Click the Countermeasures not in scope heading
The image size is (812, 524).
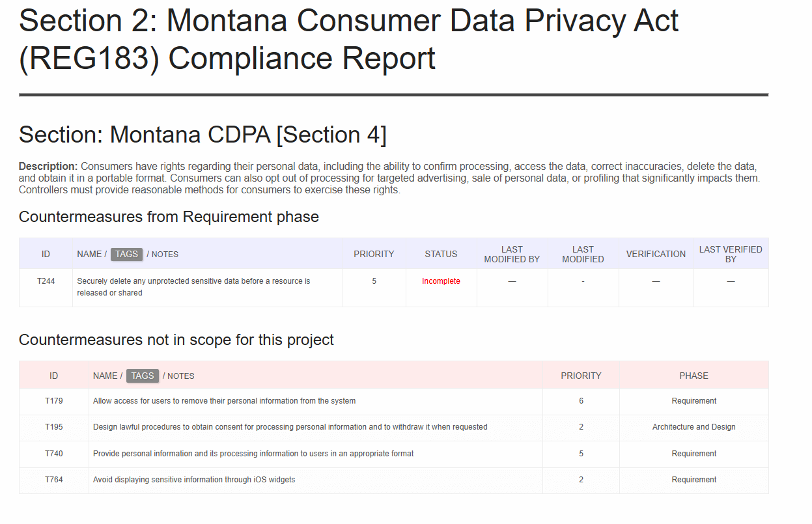click(176, 340)
